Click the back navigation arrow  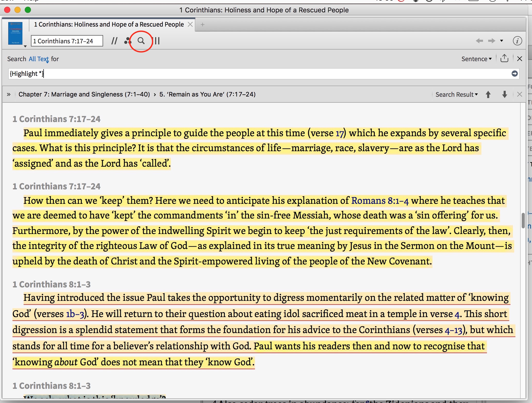pyautogui.click(x=479, y=41)
